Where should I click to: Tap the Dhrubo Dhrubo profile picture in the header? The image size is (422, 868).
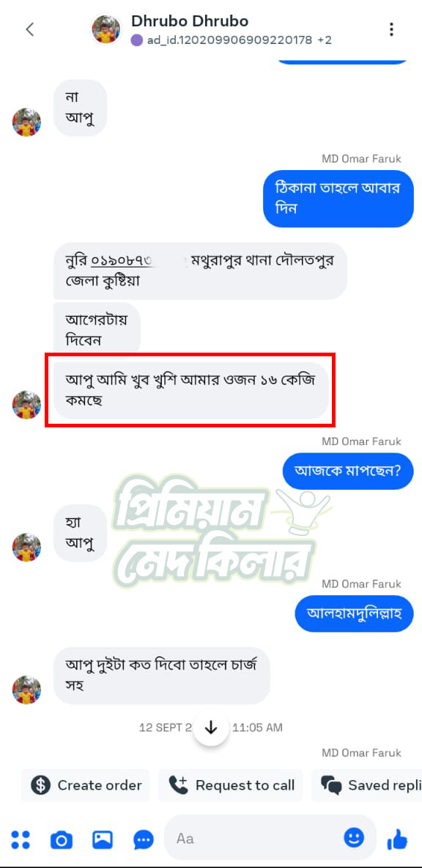click(106, 30)
